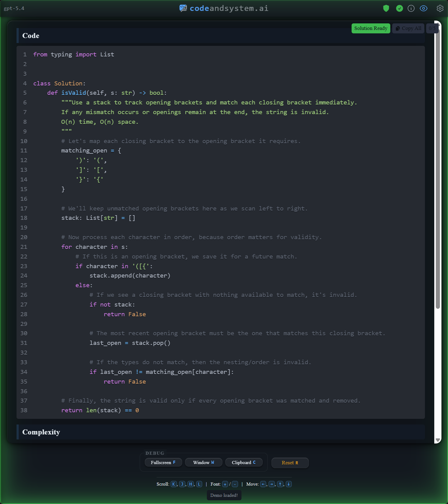Click the move left arrow key
This screenshot has height=504, width=448.
(263, 484)
